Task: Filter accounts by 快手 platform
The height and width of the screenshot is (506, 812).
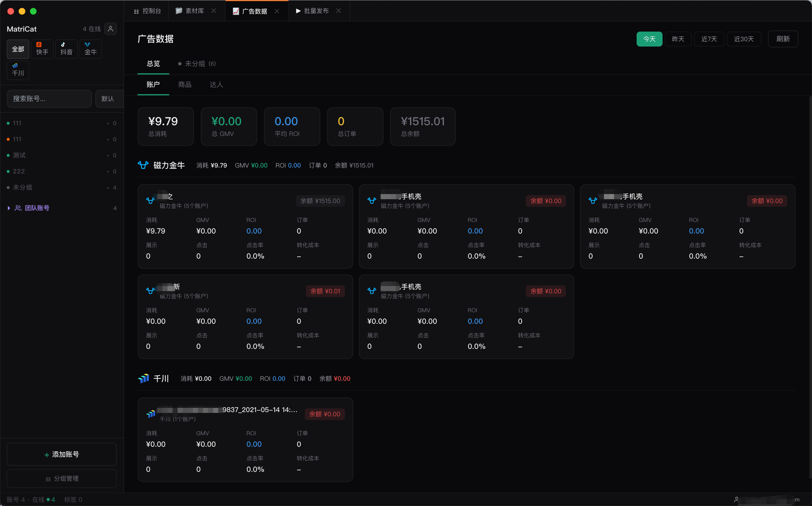Action: click(42, 49)
